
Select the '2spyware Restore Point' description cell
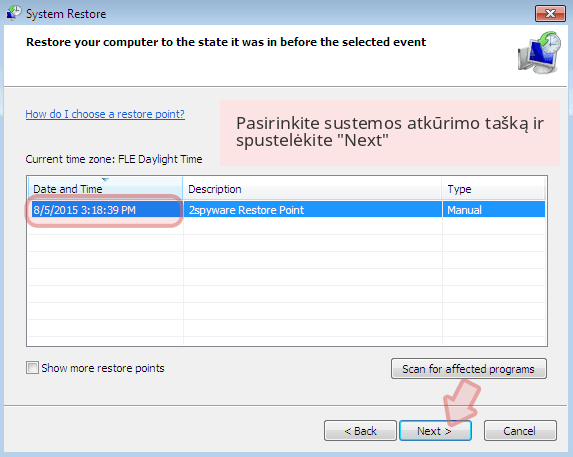click(313, 210)
